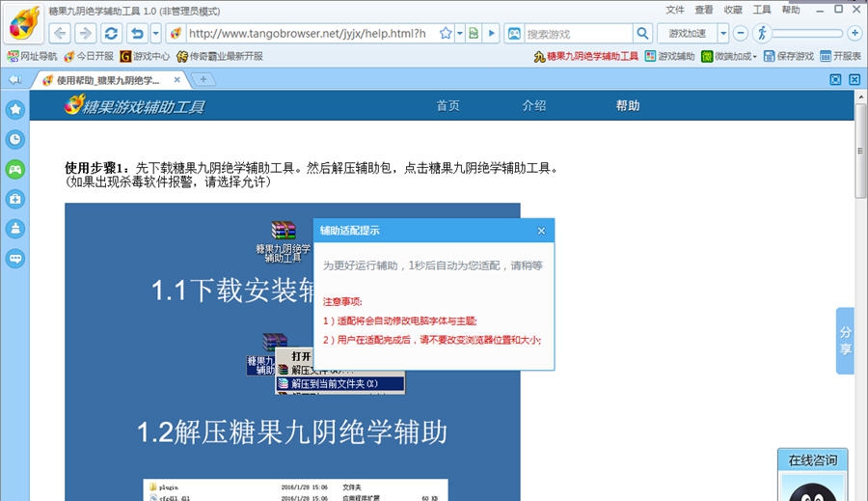This screenshot has height=501, width=868.
Task: Click the blue go arrow in the address bar
Action: (x=491, y=33)
